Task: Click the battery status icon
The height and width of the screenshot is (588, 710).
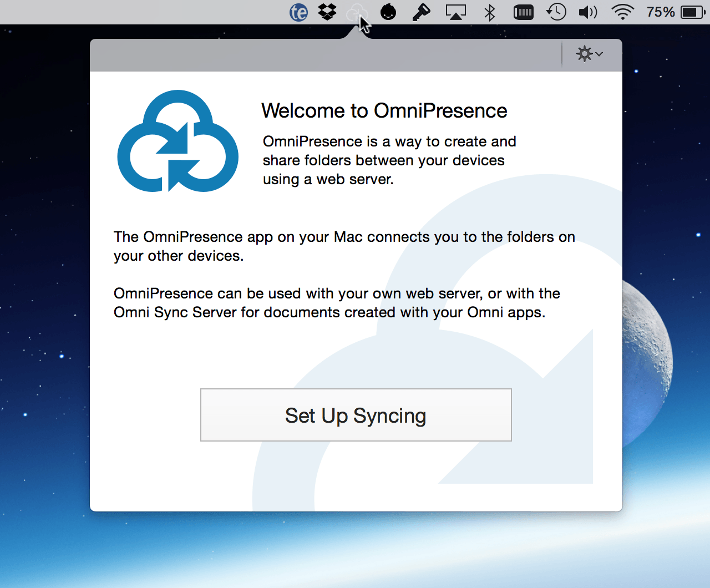Action: [693, 12]
